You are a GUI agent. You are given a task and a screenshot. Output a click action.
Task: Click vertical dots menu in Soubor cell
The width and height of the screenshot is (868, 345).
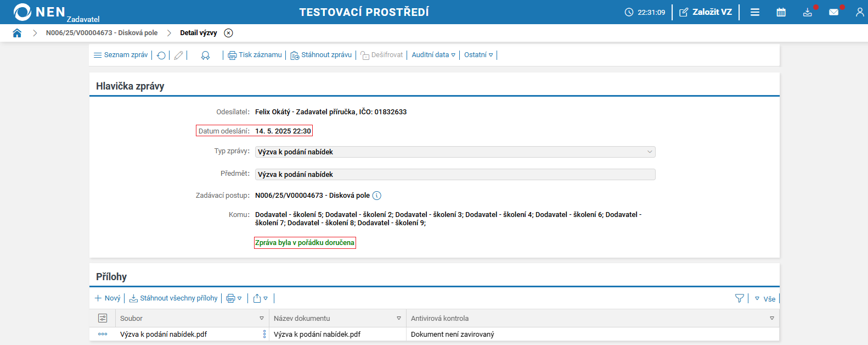264,334
